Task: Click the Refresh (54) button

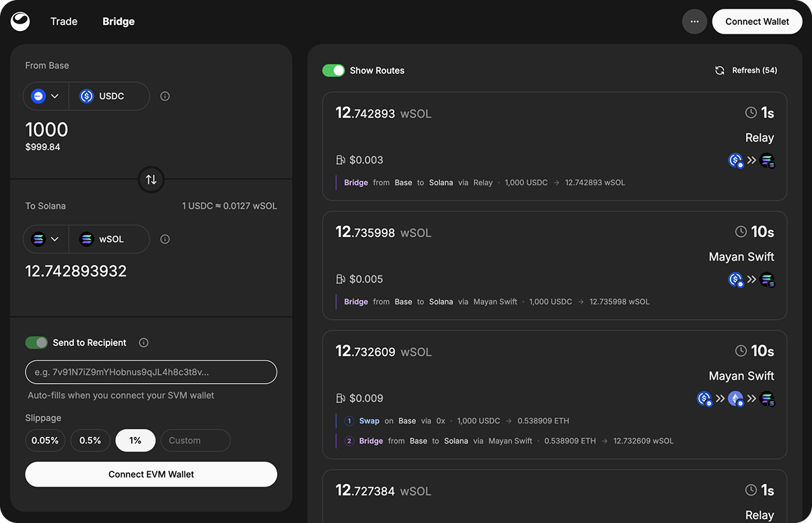Action: click(746, 71)
